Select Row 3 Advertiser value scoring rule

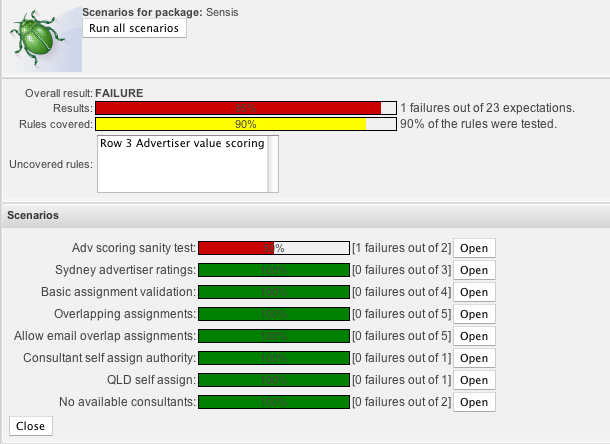[x=182, y=144]
